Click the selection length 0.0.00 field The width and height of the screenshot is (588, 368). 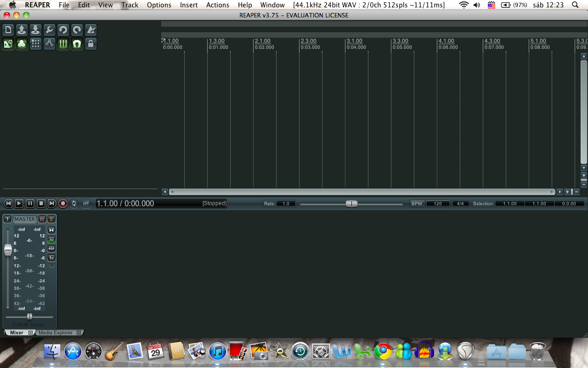point(569,203)
